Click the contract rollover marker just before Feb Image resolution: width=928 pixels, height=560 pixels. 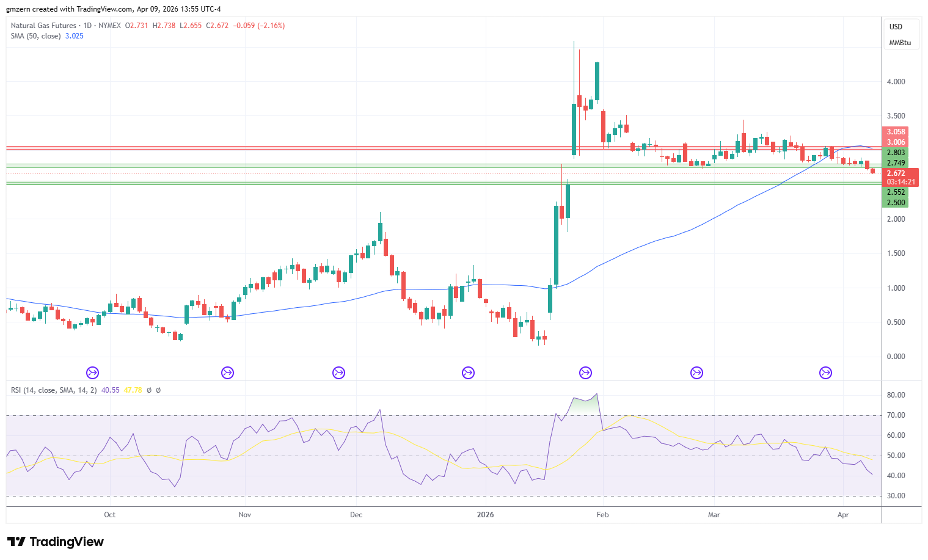pyautogui.click(x=585, y=373)
